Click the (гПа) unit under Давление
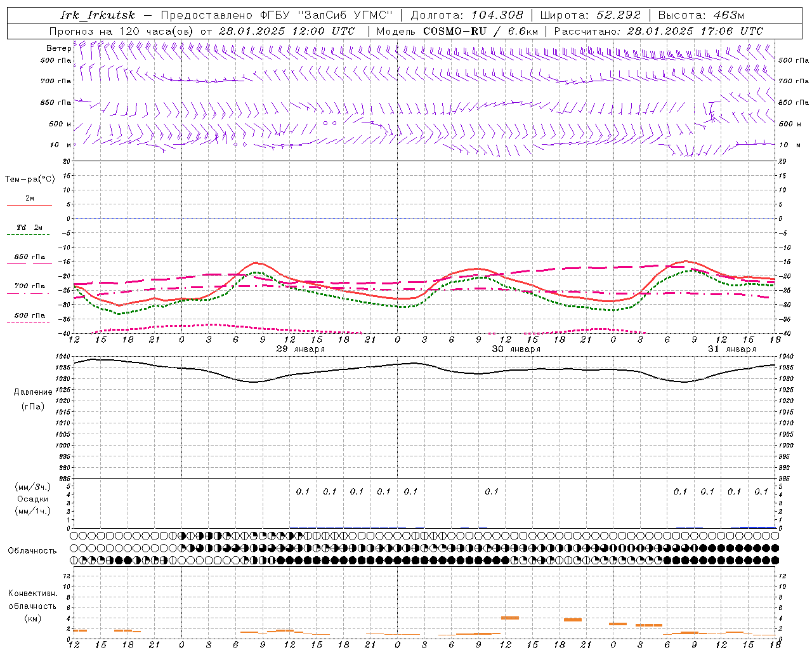This screenshot has width=812, height=650. click(x=33, y=406)
